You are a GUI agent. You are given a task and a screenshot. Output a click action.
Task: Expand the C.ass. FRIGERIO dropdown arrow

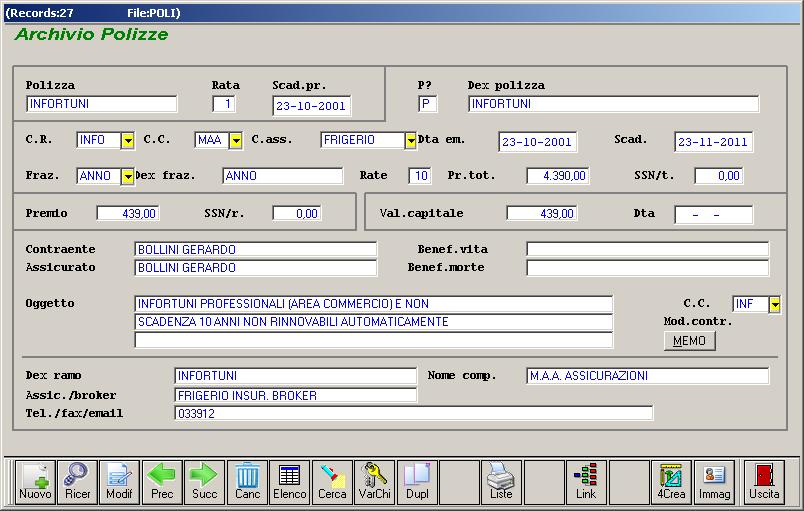coord(410,140)
